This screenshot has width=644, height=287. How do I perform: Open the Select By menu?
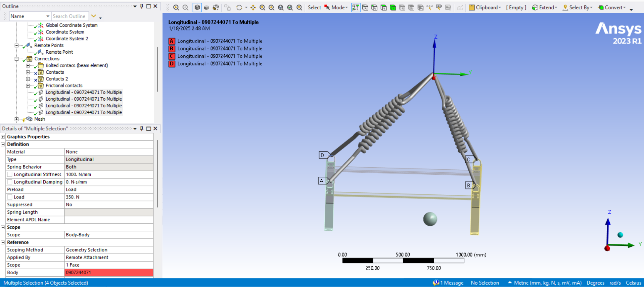pyautogui.click(x=578, y=7)
